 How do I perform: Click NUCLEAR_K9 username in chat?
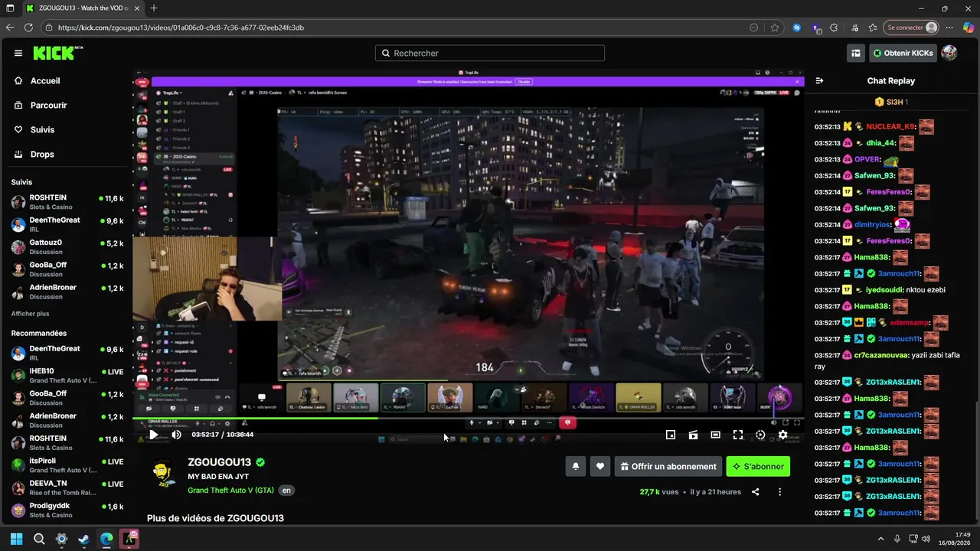coord(890,127)
